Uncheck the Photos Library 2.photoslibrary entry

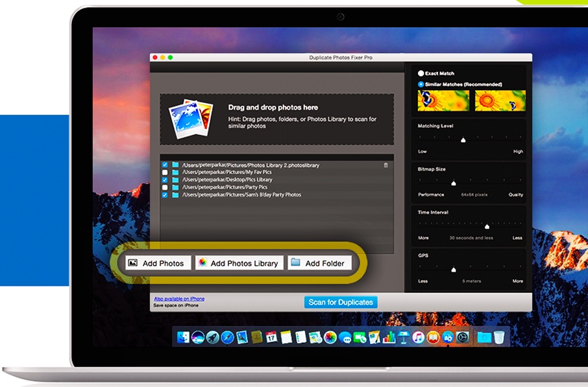click(x=164, y=165)
